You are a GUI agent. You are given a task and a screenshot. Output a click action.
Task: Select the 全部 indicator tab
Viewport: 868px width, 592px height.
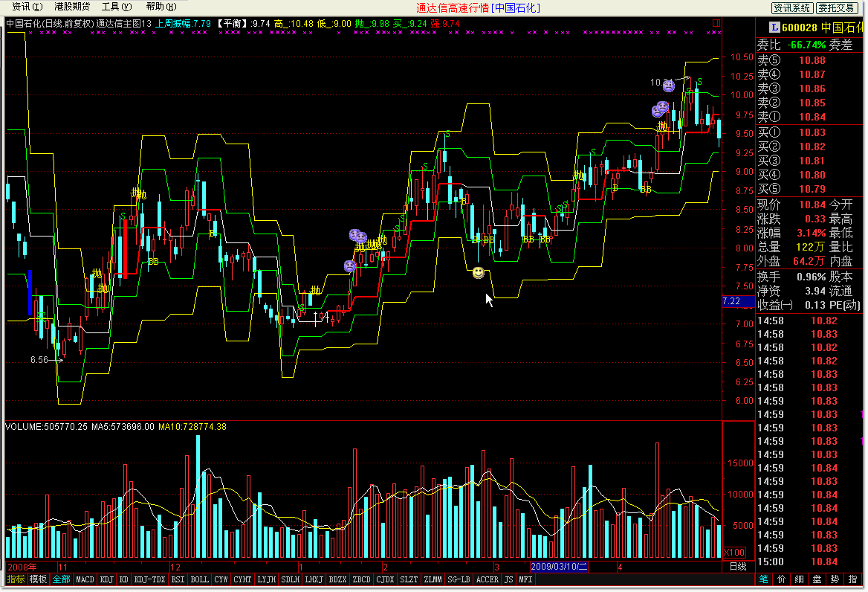[62, 579]
